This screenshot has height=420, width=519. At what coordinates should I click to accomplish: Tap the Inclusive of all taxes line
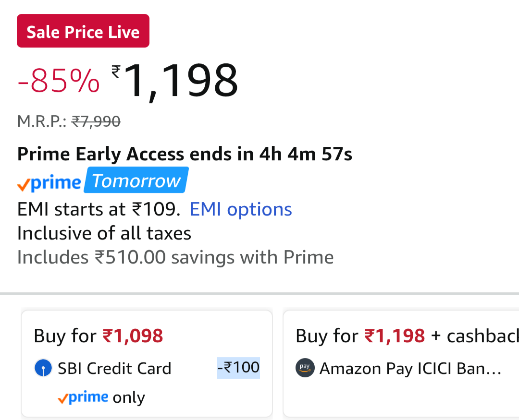pos(104,234)
